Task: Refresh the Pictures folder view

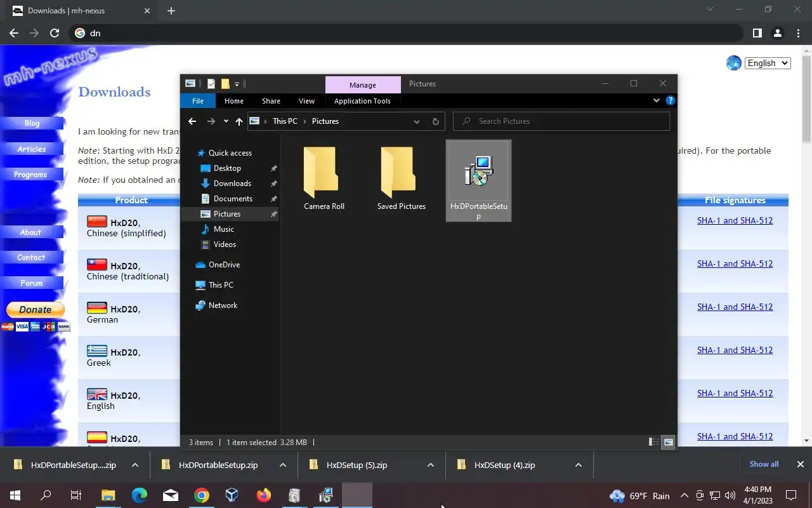Action: tap(435, 121)
